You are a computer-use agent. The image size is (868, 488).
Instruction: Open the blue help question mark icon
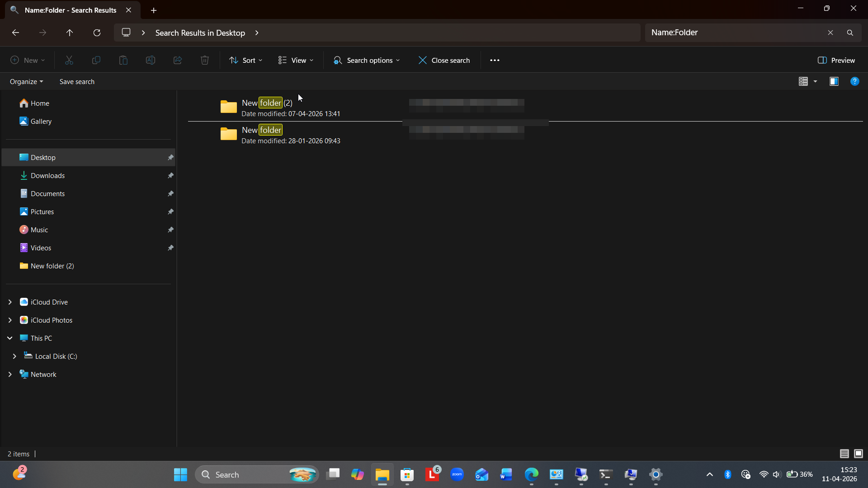point(854,81)
